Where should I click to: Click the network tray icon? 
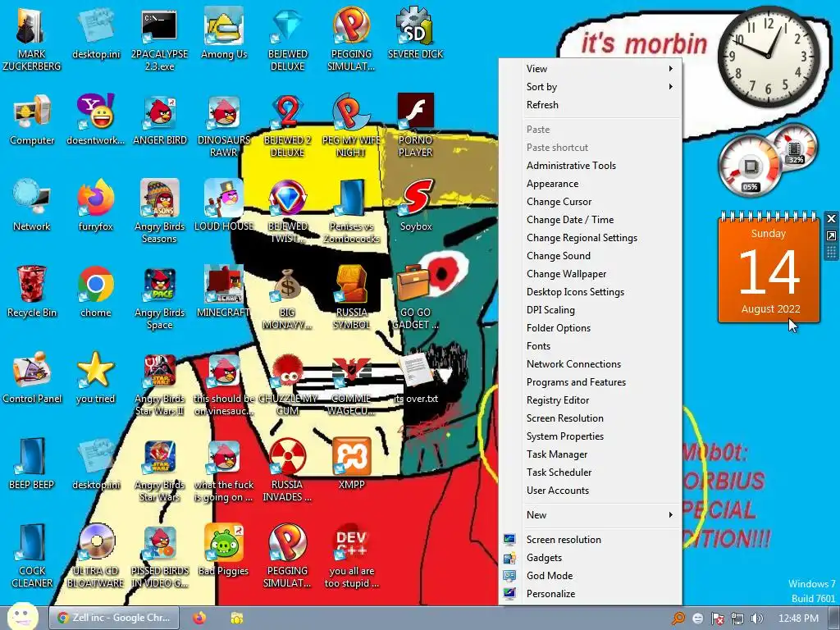[737, 619]
